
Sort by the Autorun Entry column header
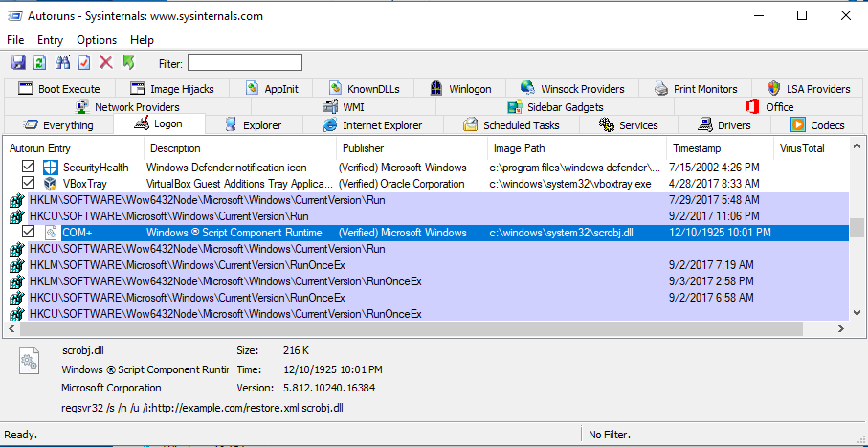74,148
